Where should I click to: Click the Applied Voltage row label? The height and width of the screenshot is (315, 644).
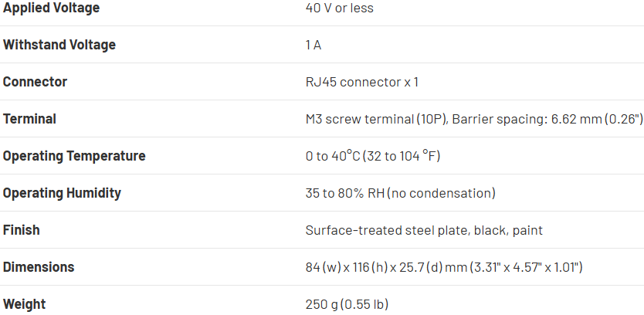tap(51, 8)
